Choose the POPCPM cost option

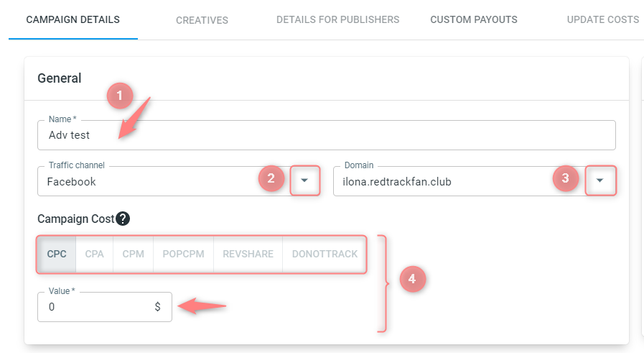click(183, 255)
